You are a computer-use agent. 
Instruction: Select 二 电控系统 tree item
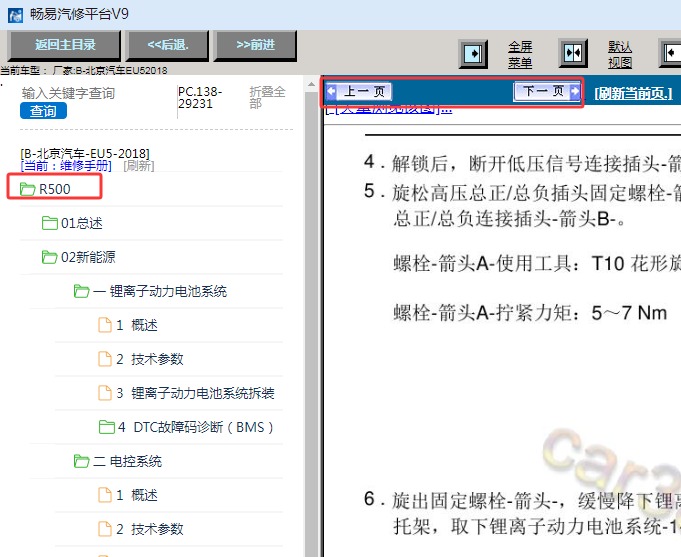[x=127, y=461]
